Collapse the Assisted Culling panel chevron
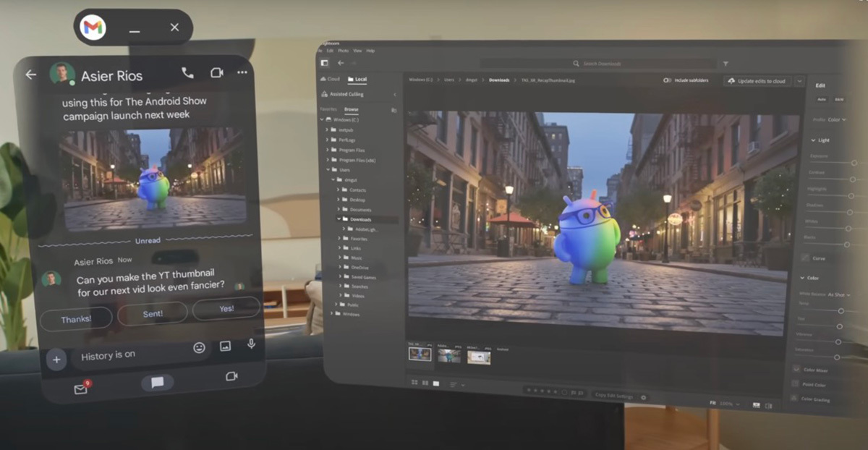This screenshot has height=450, width=868. tap(395, 95)
